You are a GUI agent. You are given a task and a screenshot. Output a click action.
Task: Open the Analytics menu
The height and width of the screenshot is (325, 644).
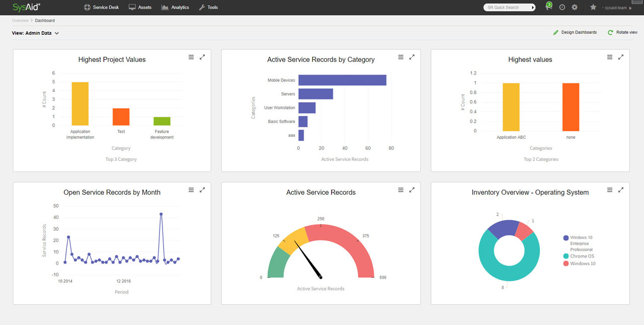[175, 8]
